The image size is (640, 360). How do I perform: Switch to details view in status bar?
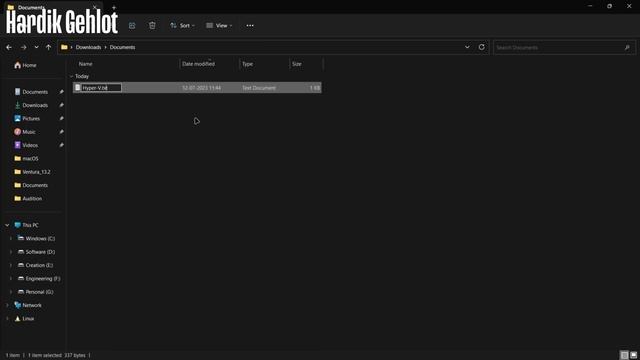coord(624,355)
